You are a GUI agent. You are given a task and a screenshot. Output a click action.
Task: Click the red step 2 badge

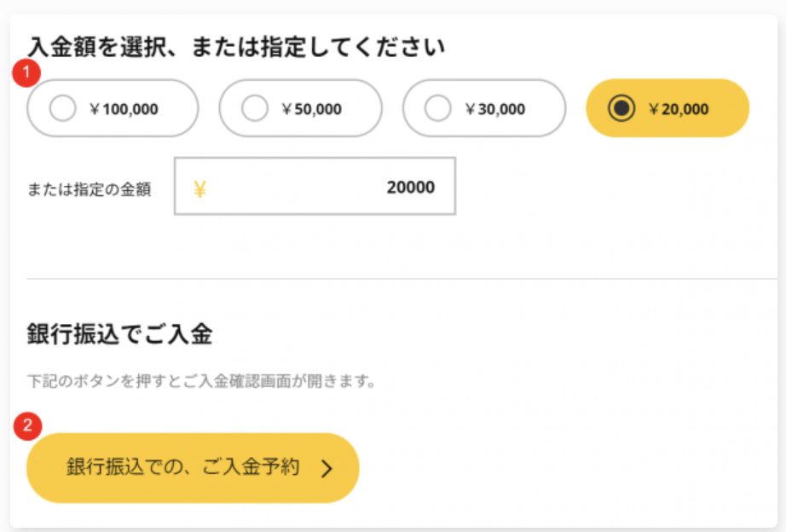[x=28, y=426]
